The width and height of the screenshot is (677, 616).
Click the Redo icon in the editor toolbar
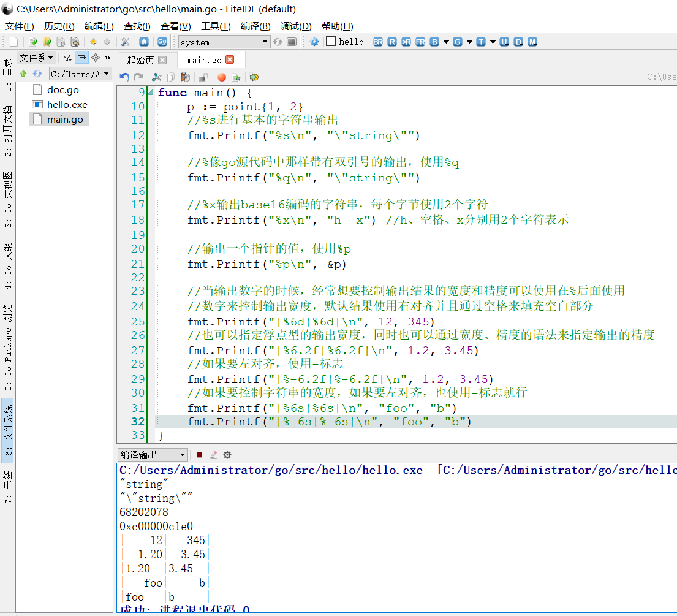pyautogui.click(x=138, y=77)
